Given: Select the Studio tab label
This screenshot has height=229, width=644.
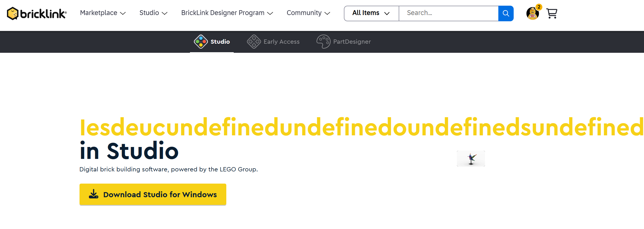Looking at the screenshot, I should pyautogui.click(x=220, y=42).
